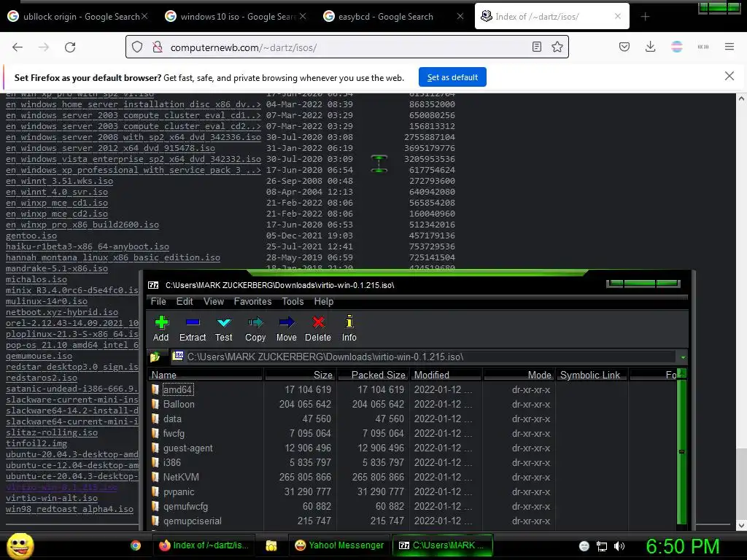The height and width of the screenshot is (560, 747).
Task: Launch Chrome from the taskbar
Action: point(136,545)
